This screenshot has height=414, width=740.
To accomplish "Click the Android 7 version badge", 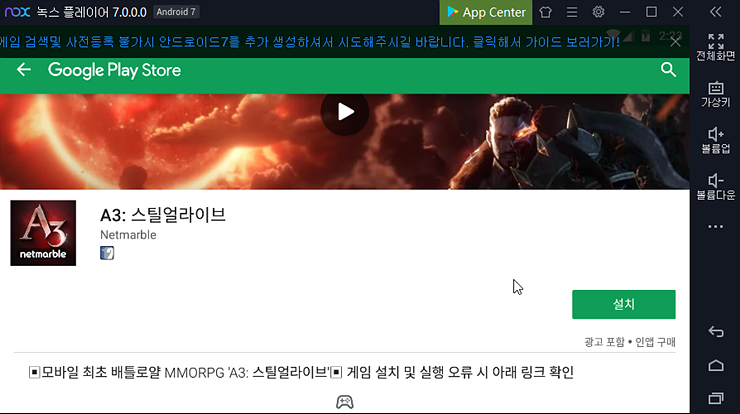I will [x=176, y=12].
